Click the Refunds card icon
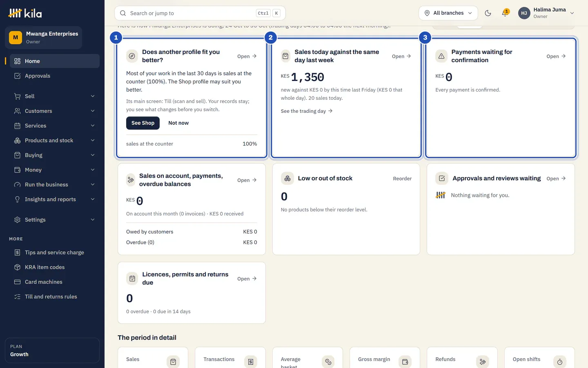Viewport: 588px width, 368px height. tap(483, 362)
